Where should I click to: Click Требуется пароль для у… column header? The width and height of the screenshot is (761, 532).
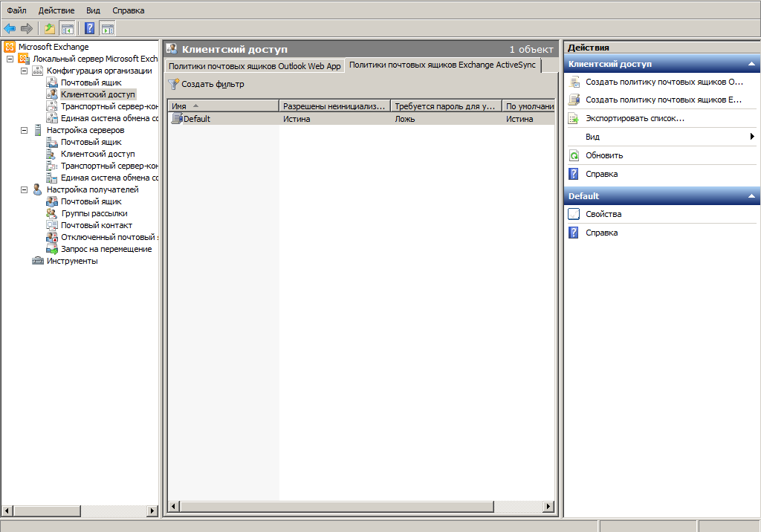pyautogui.click(x=447, y=106)
